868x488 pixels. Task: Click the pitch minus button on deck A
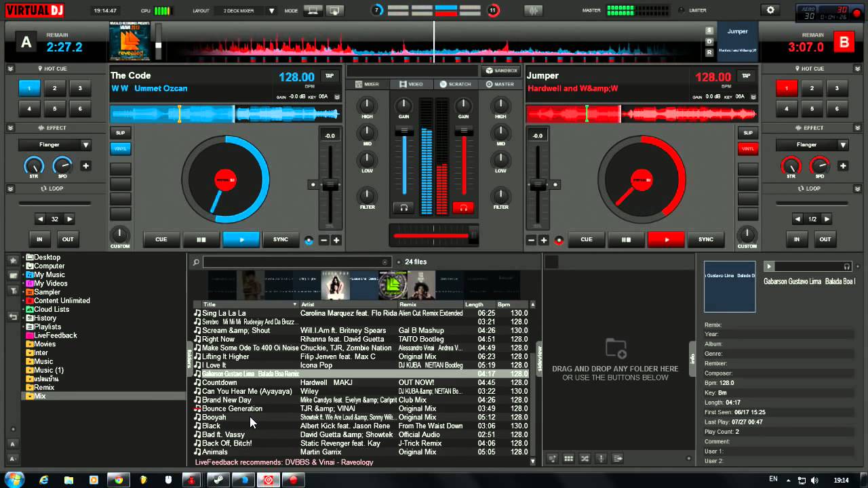pos(324,240)
